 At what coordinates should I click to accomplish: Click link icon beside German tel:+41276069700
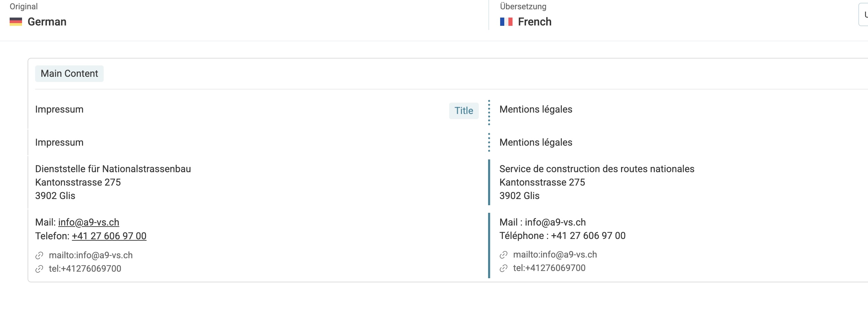pyautogui.click(x=39, y=269)
